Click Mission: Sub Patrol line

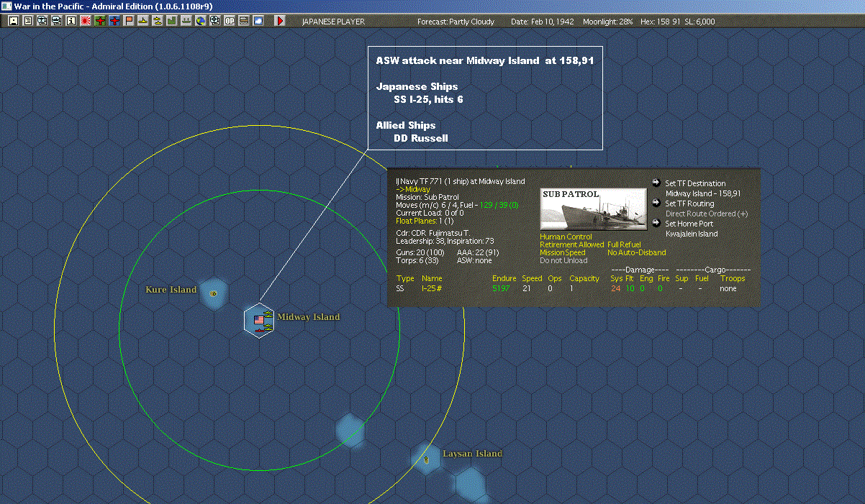coord(427,197)
